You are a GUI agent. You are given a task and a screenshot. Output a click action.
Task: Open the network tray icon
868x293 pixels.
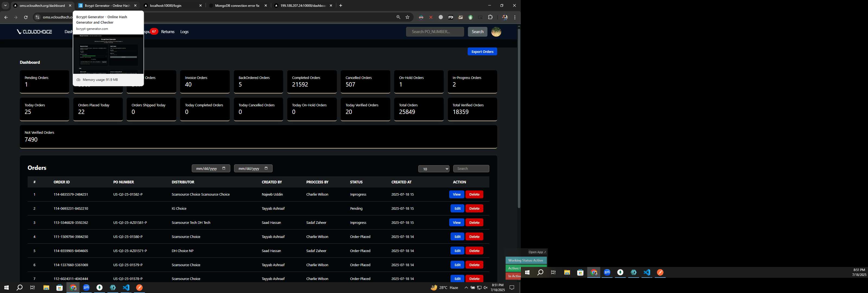pyautogui.click(x=479, y=288)
